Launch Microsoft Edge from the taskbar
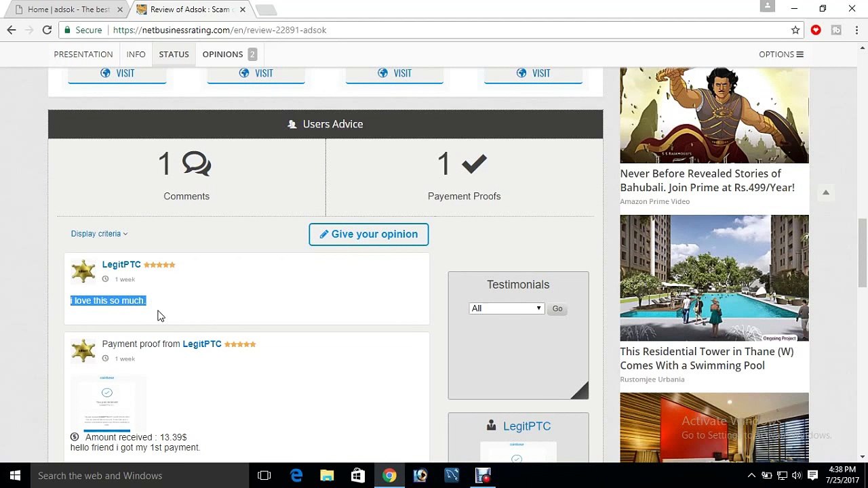 [x=296, y=476]
